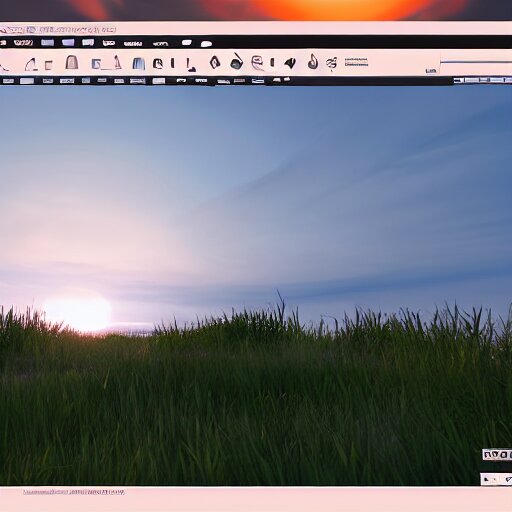
Task: Click the horizontal slider track in the toolbar
Action: click(476, 61)
